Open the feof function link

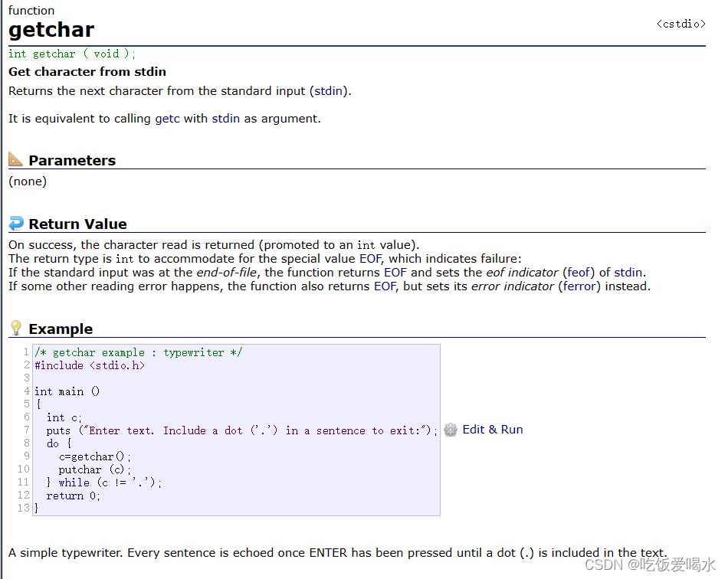579,273
